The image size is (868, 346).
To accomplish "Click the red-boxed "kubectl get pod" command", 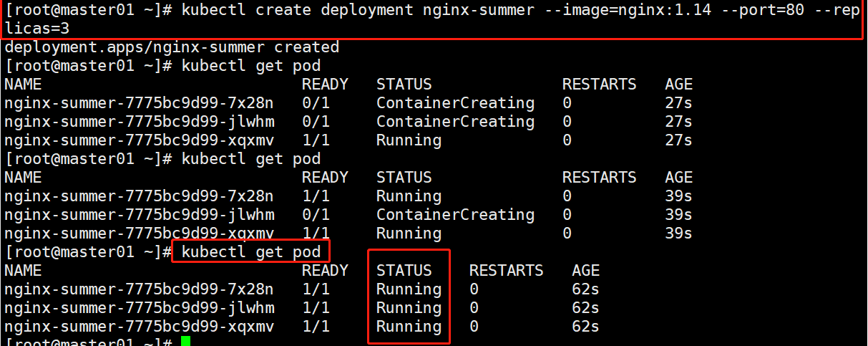I will coord(251,252).
